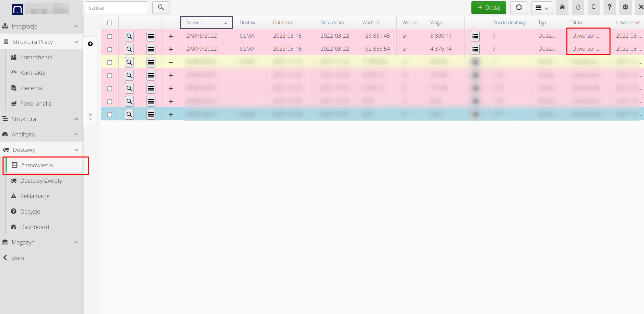Click Zwiń to collapse the sidebar
Viewport: 644px width, 314px height.
tap(18, 257)
